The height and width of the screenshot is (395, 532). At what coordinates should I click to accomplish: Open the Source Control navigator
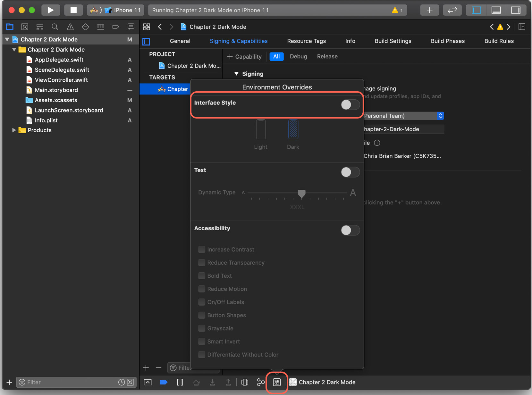pyautogui.click(x=25, y=27)
